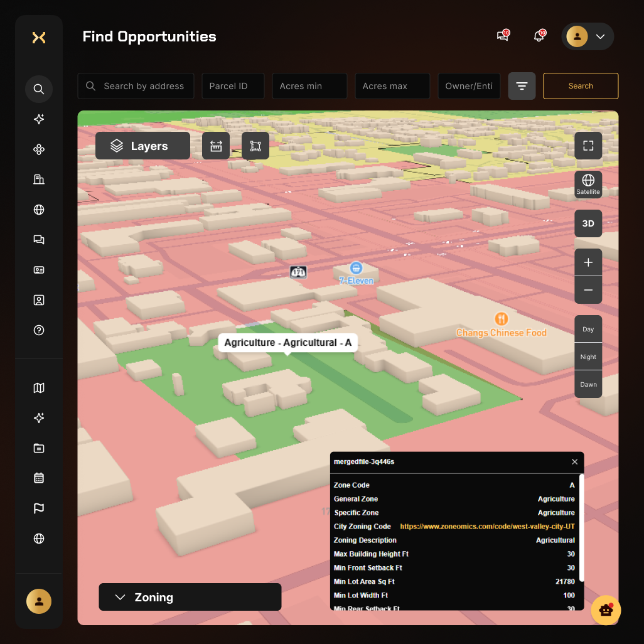
Task: Open the building icon in sidebar
Action: (x=39, y=180)
